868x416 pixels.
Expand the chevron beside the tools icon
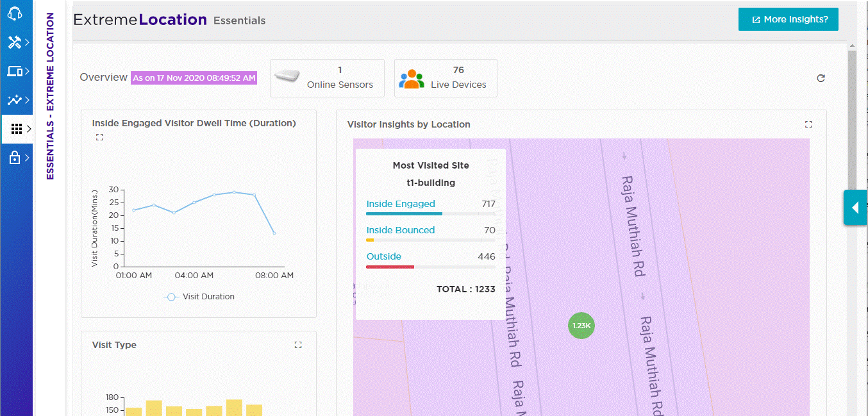(28, 42)
